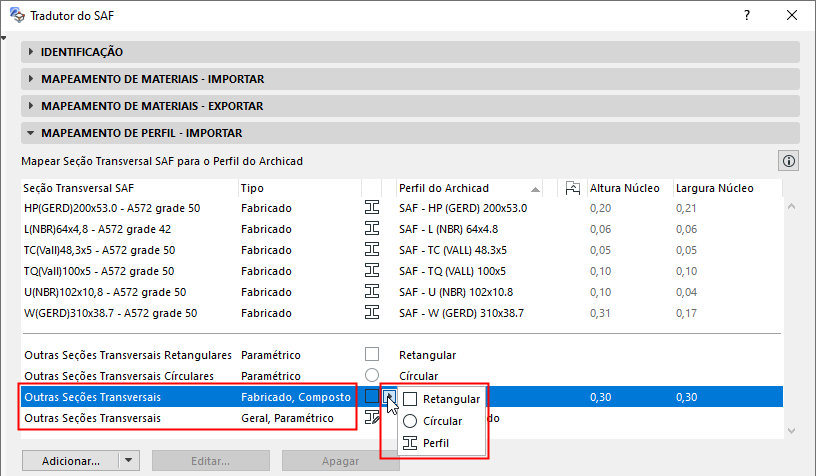Click the list scroll down arrow
The height and width of the screenshot is (476, 816).
(792, 430)
